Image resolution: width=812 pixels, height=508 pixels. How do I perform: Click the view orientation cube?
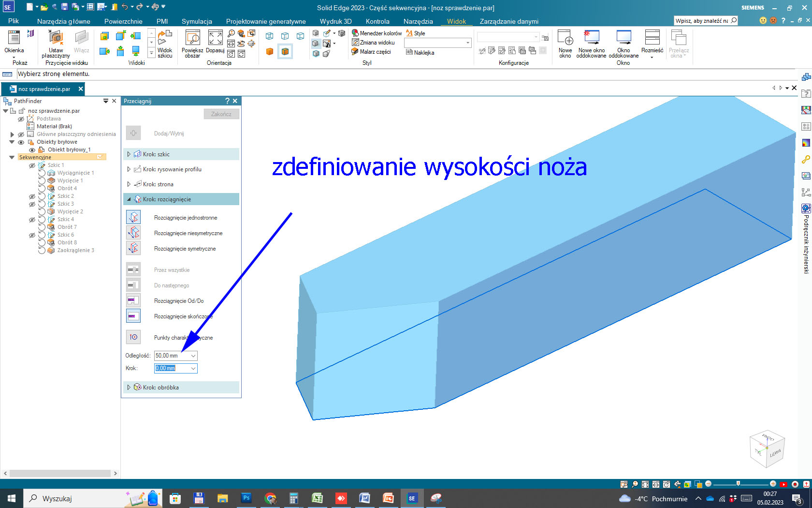point(767,448)
